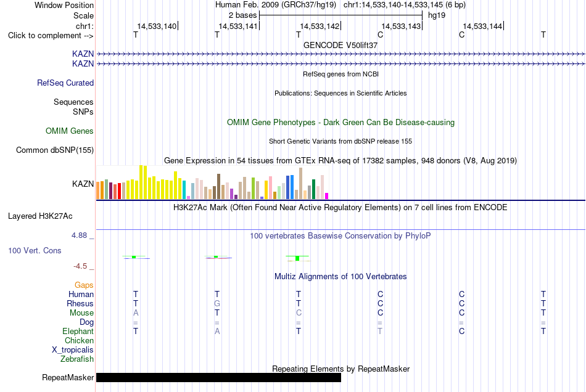The height and width of the screenshot is (392, 586).
Task: Click the Dog species row label
Action: [87, 322]
